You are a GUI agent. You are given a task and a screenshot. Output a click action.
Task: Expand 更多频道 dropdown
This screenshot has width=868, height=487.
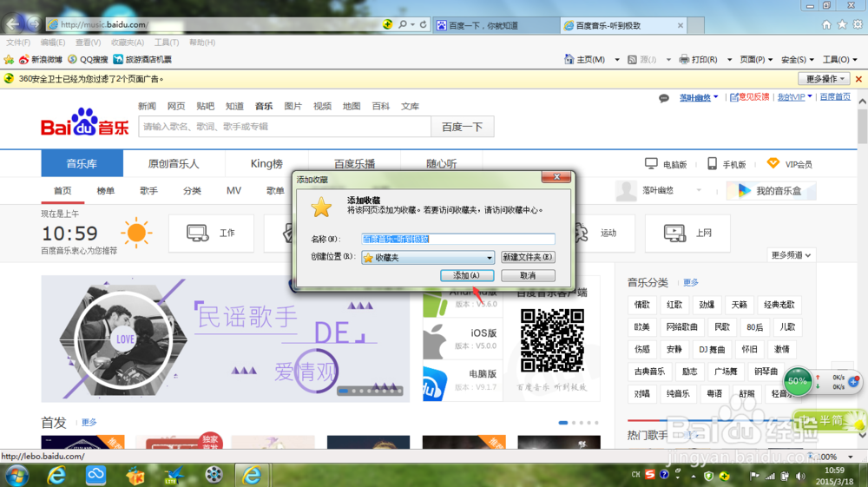pyautogui.click(x=791, y=255)
